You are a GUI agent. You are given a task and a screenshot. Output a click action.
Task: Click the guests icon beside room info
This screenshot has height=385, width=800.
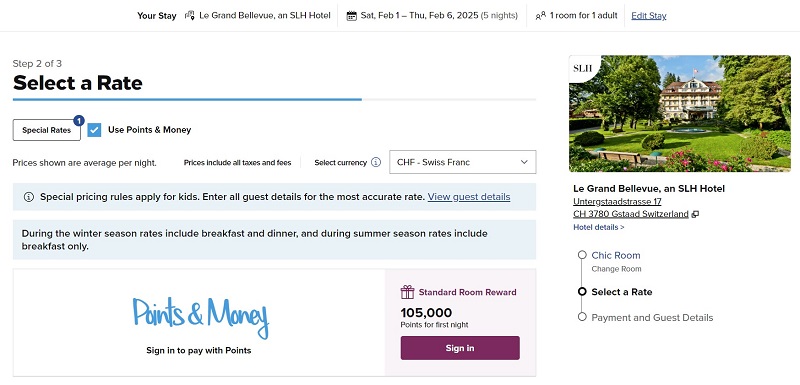tap(540, 16)
